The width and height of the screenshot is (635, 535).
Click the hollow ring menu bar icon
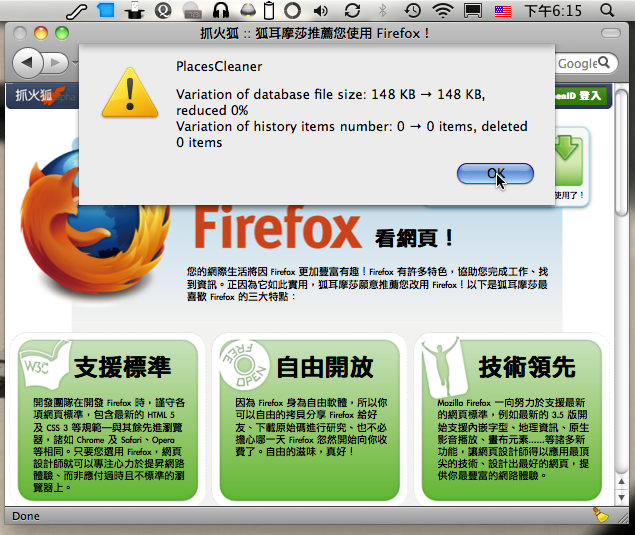pos(292,11)
